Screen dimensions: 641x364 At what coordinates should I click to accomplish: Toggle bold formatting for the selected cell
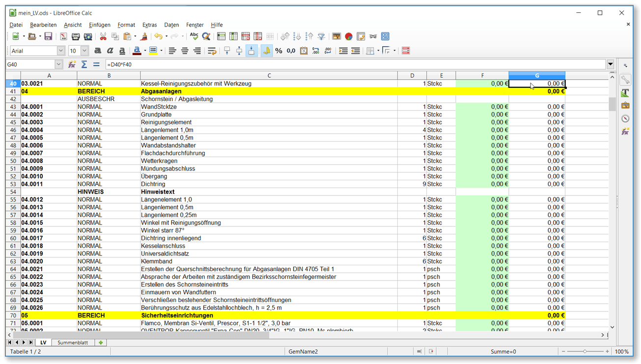pos(98,51)
